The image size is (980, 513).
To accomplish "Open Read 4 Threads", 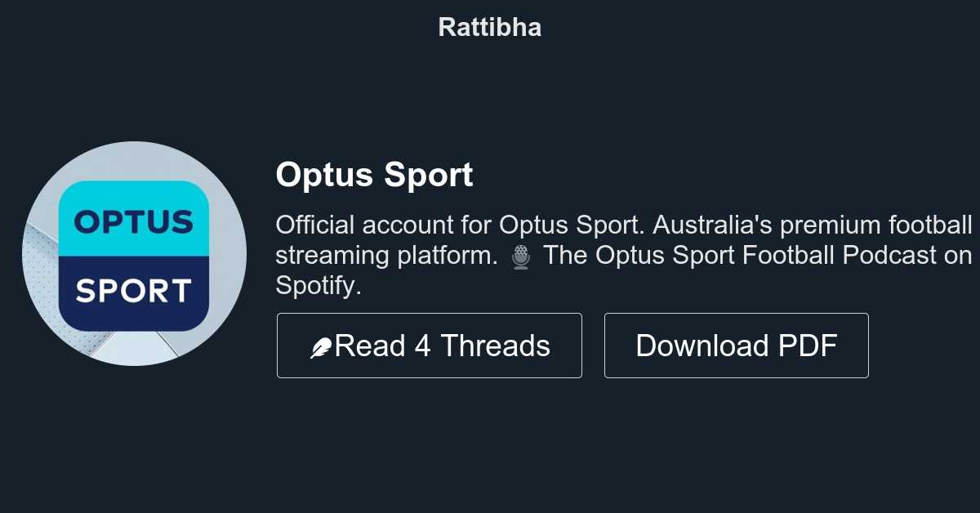I will (x=429, y=345).
